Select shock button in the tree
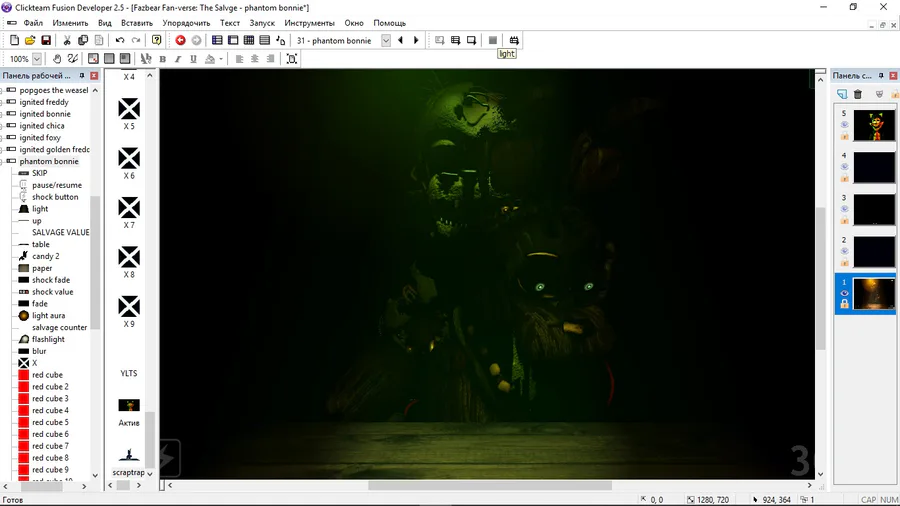The height and width of the screenshot is (506, 900). pos(55,197)
